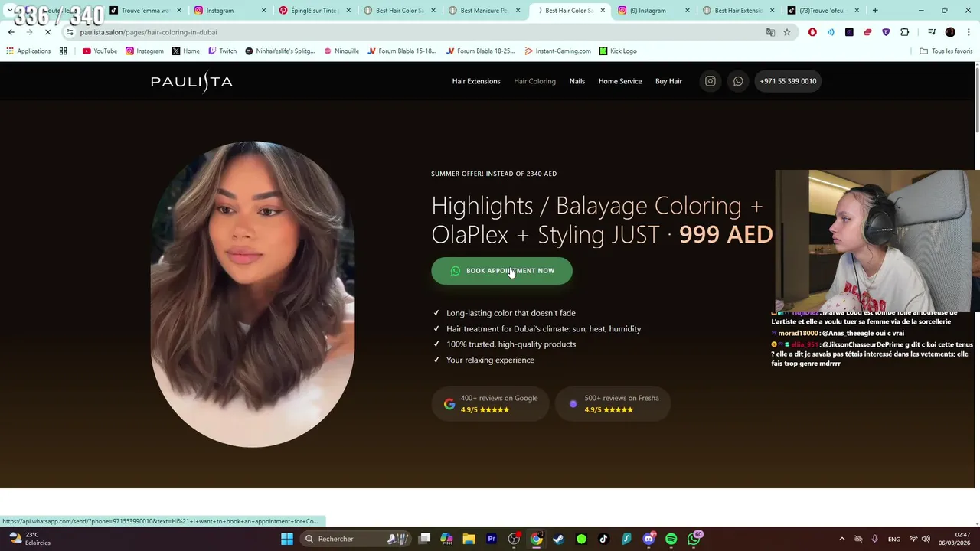The image size is (980, 551).
Task: Click the Book Appointment Now button
Action: [501, 271]
